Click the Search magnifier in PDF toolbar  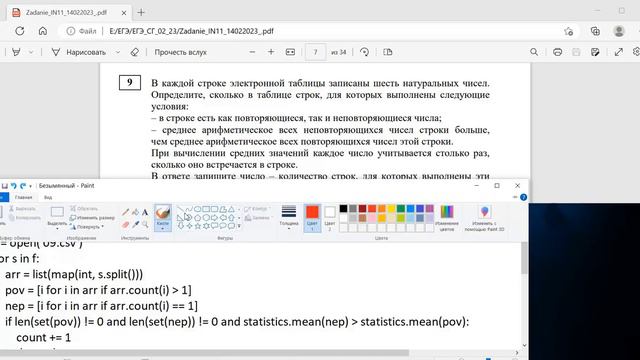[534, 52]
